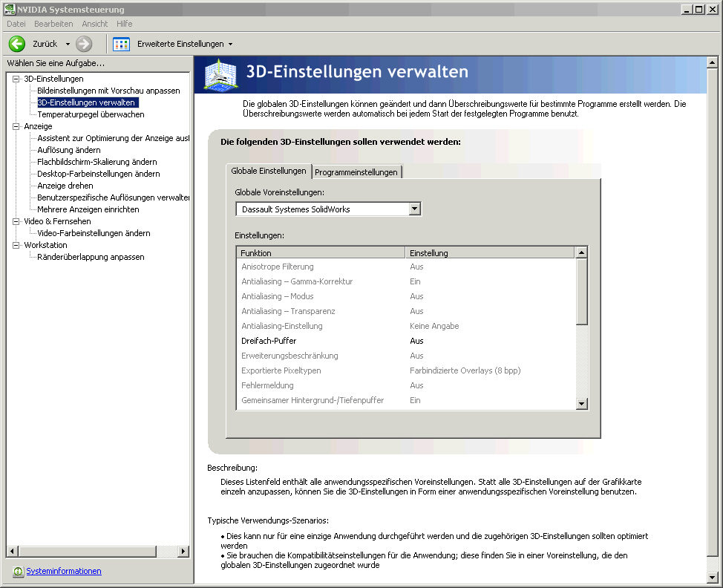
Task: Click main page scroll down arrow
Action: click(712, 578)
